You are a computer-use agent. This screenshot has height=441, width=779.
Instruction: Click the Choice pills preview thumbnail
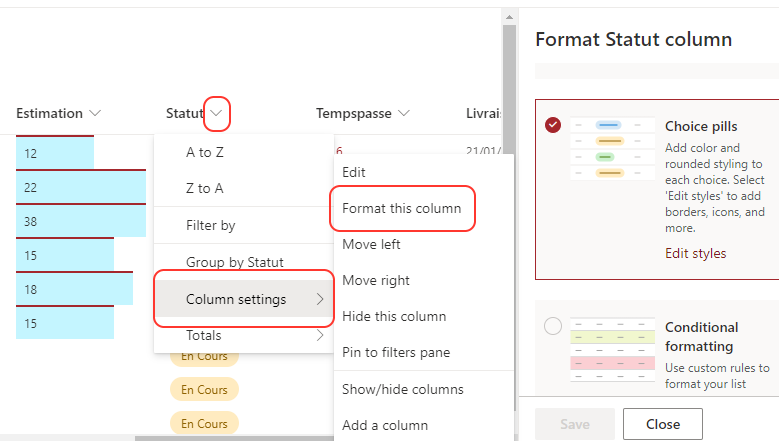609,149
